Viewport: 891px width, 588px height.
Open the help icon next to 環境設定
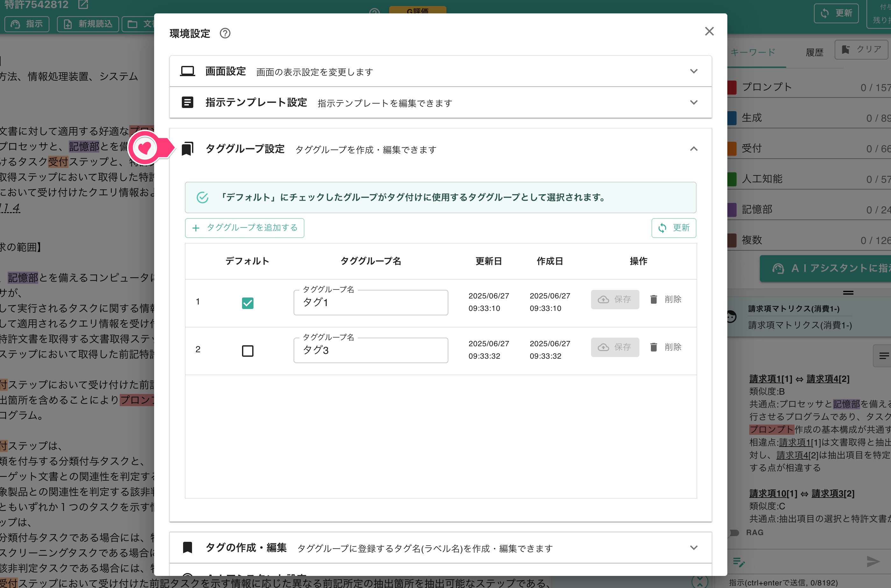click(x=225, y=33)
